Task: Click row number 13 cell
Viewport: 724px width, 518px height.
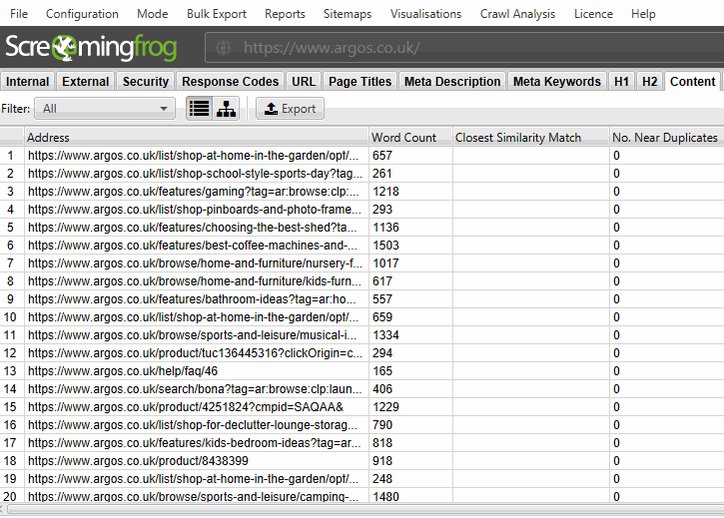Action: pyautogui.click(x=10, y=371)
